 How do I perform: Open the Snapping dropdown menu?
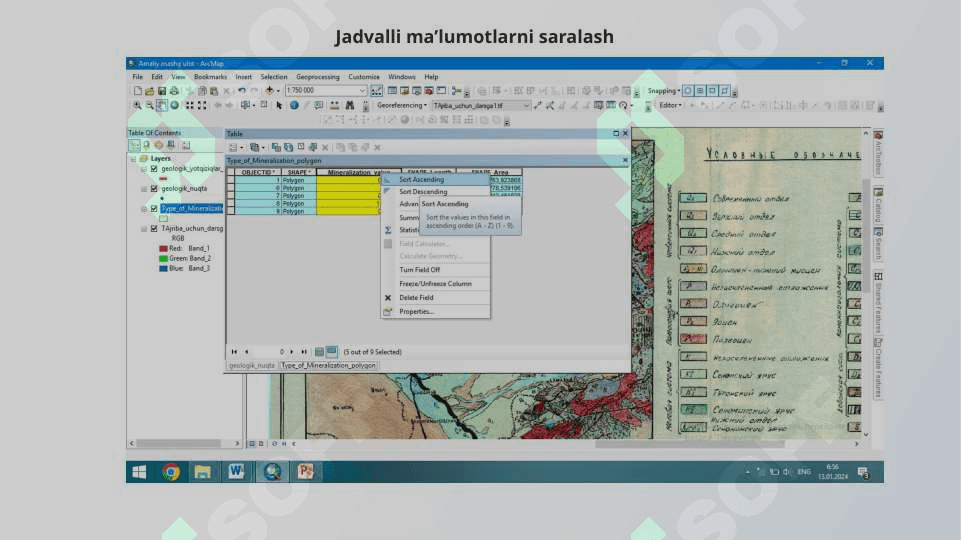(664, 91)
